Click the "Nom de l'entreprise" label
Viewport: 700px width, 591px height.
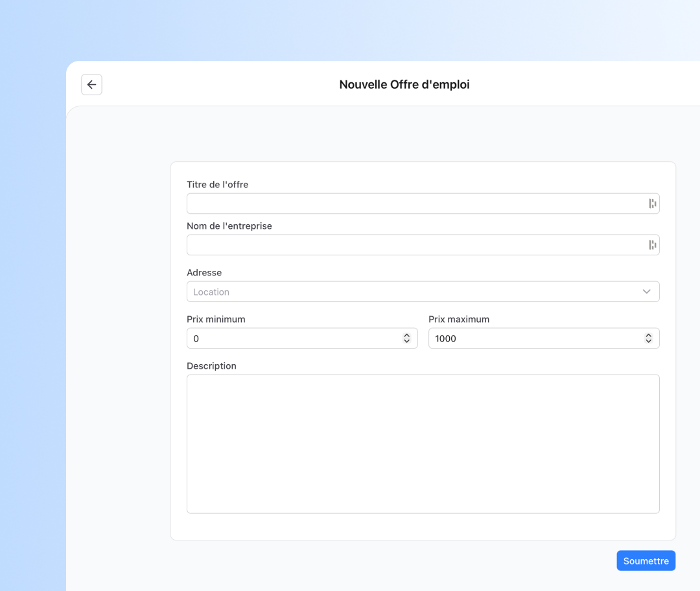click(229, 226)
